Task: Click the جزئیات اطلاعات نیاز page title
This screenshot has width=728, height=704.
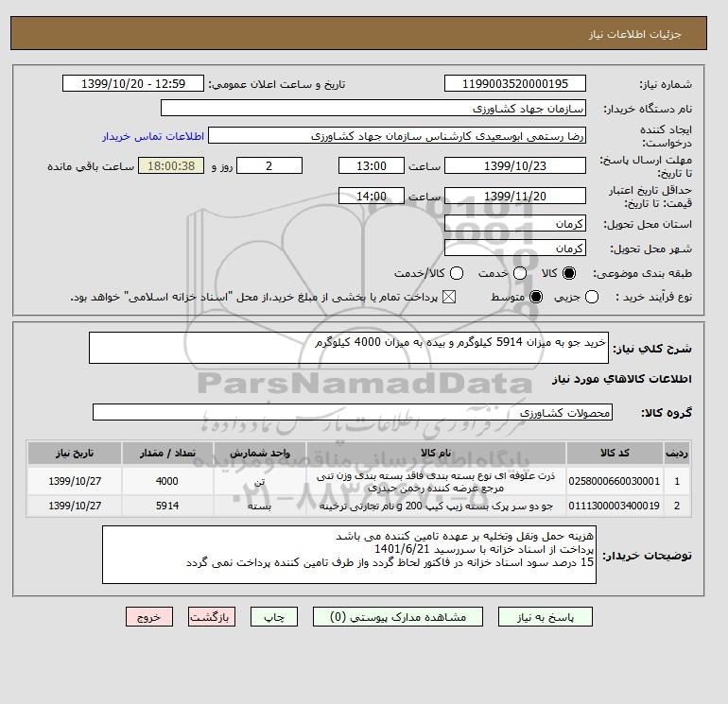Action: (x=634, y=34)
